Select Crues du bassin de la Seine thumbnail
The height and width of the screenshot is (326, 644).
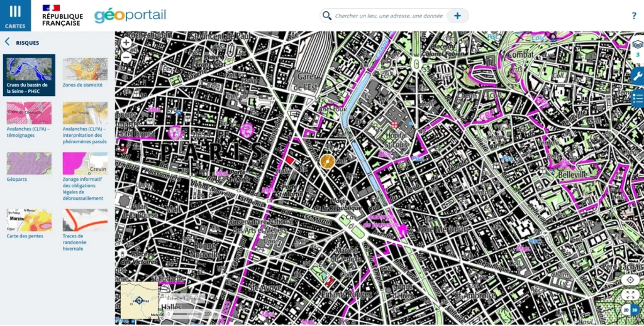point(29,69)
